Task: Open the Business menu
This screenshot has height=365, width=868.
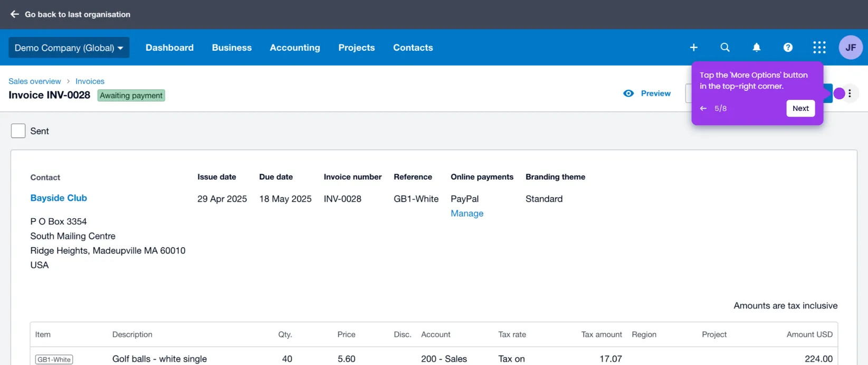Action: pyautogui.click(x=232, y=48)
